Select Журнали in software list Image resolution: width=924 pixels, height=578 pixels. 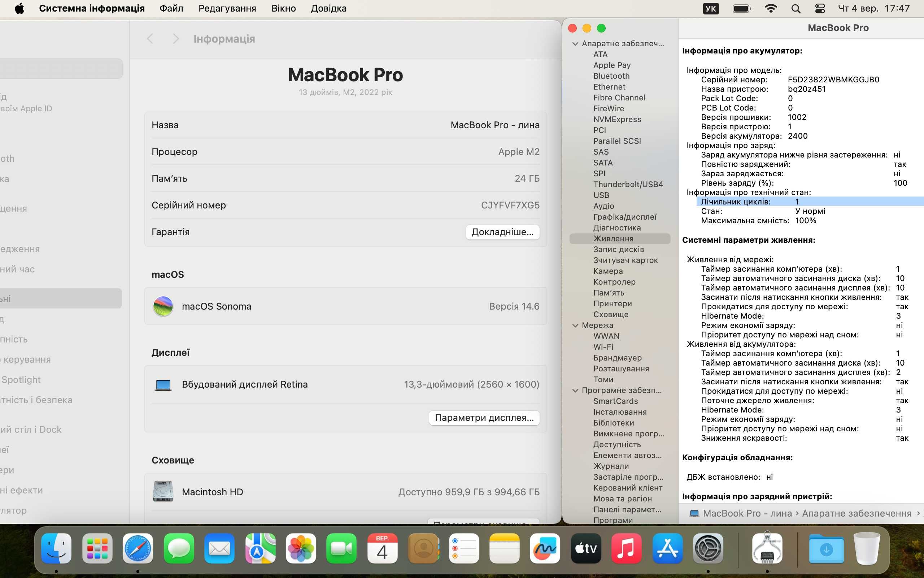pyautogui.click(x=611, y=466)
